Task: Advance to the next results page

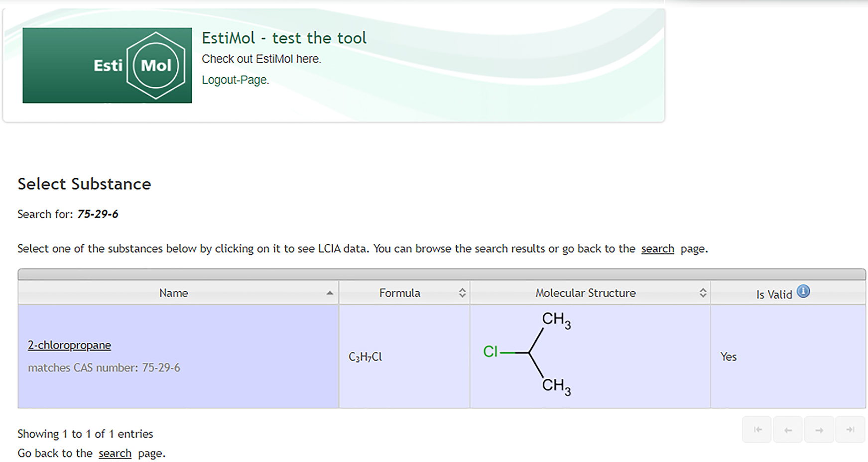Action: (819, 429)
